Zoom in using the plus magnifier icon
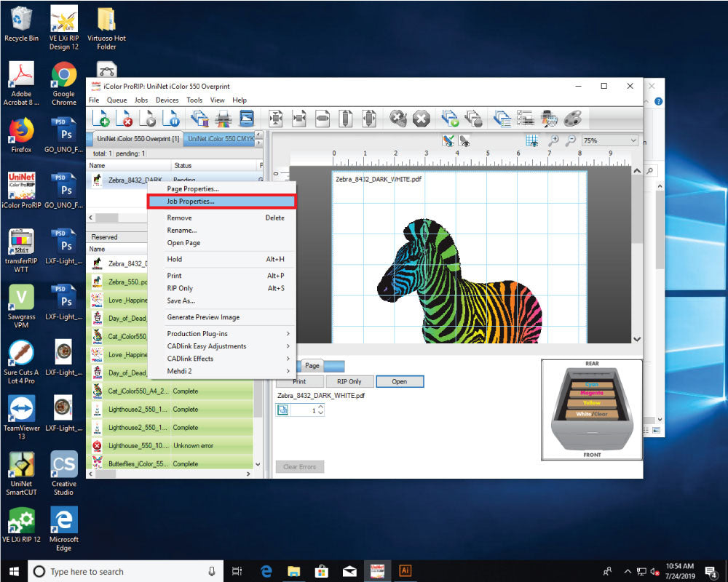Screen dimensions: 728x582 [x=554, y=141]
